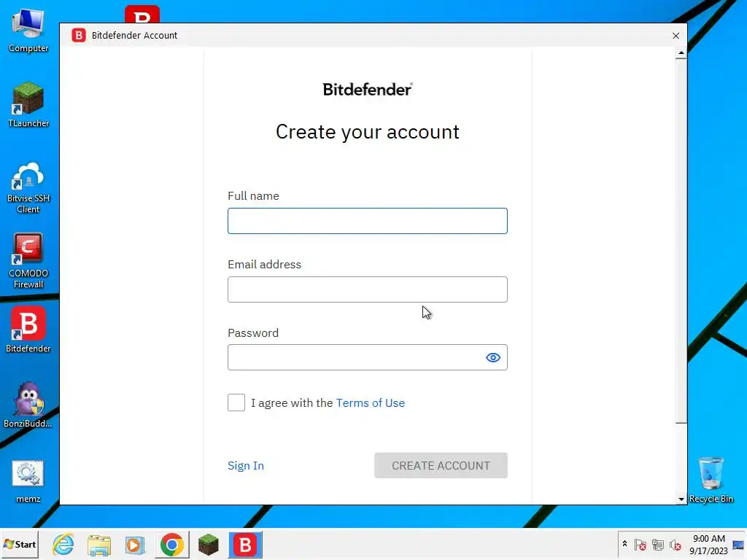Select the TLauncher desktop shortcut
The width and height of the screenshot is (747, 560).
pos(28,105)
